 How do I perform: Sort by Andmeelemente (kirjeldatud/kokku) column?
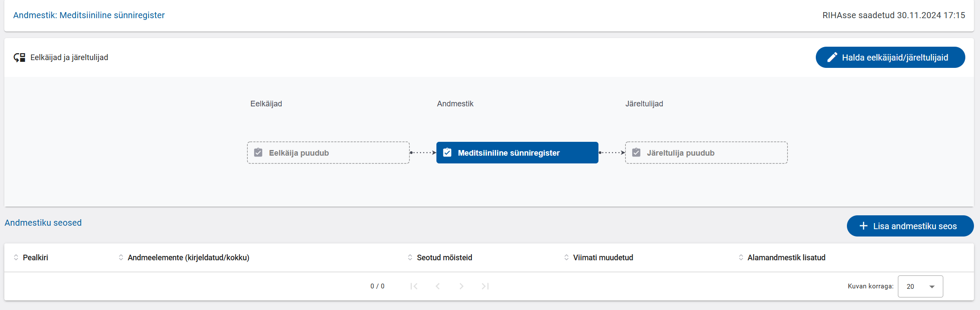(188, 258)
